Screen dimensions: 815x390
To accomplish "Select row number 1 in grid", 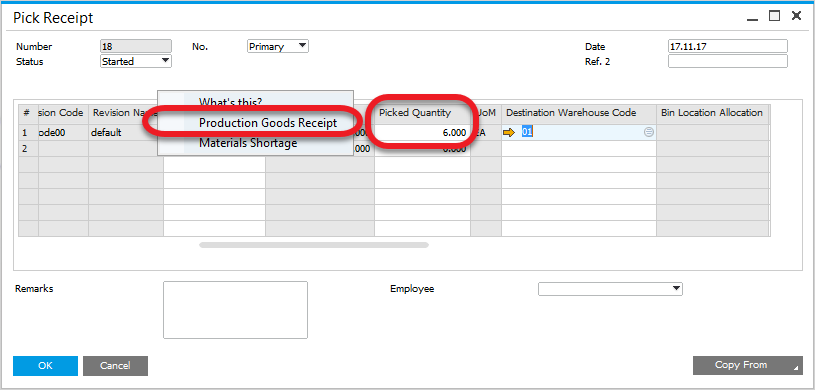I will click(28, 133).
